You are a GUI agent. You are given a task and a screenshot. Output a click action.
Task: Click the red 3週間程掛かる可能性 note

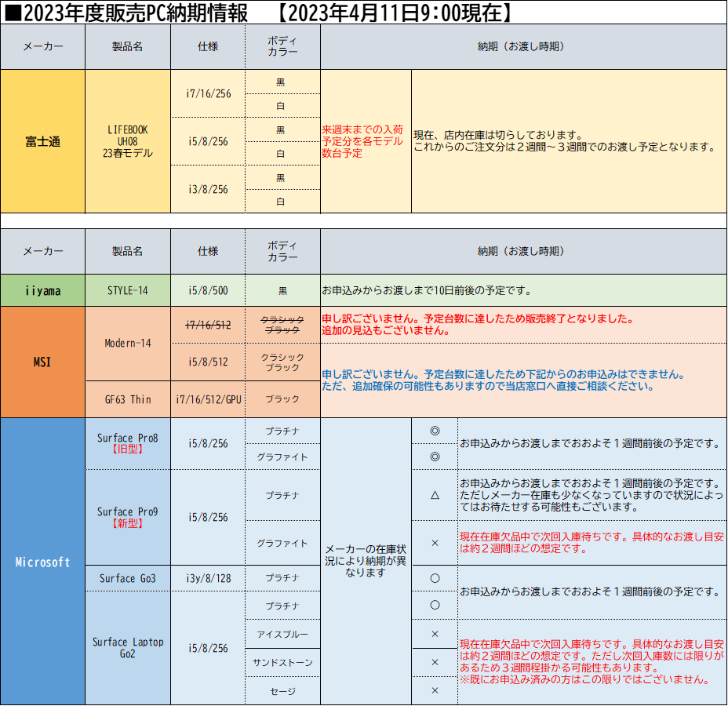592,662
